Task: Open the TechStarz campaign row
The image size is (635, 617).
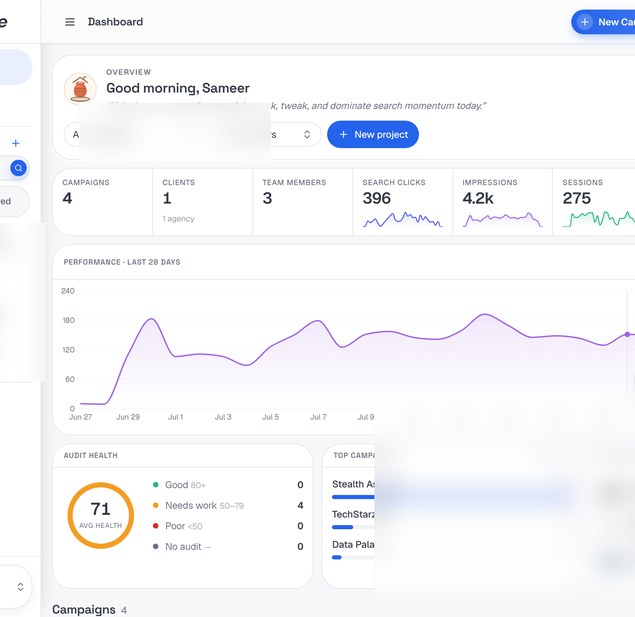Action: coord(353,519)
